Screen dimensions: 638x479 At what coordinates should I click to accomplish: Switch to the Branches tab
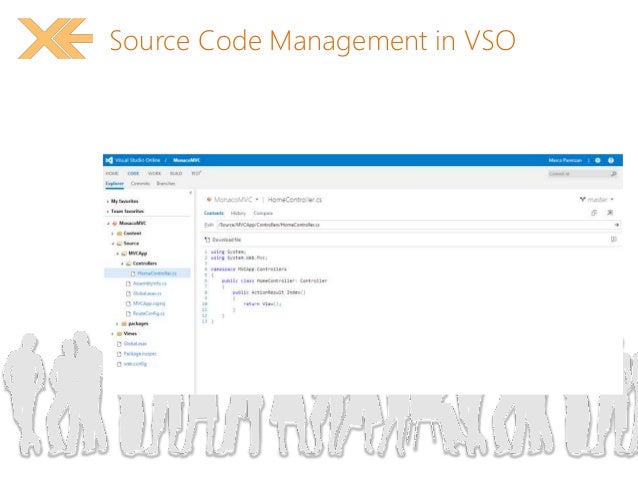click(x=166, y=184)
